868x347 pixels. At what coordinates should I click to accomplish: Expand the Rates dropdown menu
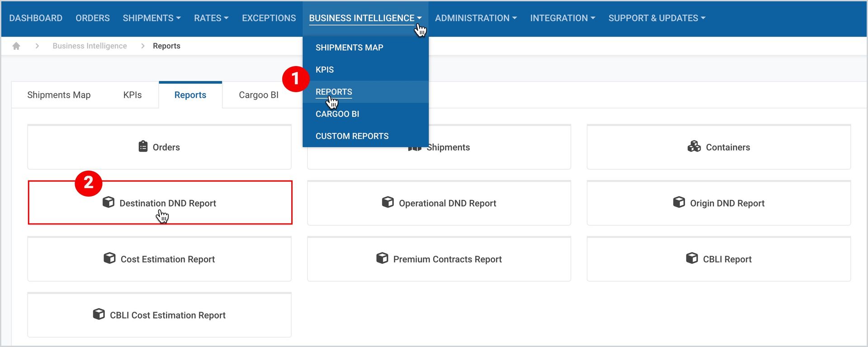(x=211, y=18)
